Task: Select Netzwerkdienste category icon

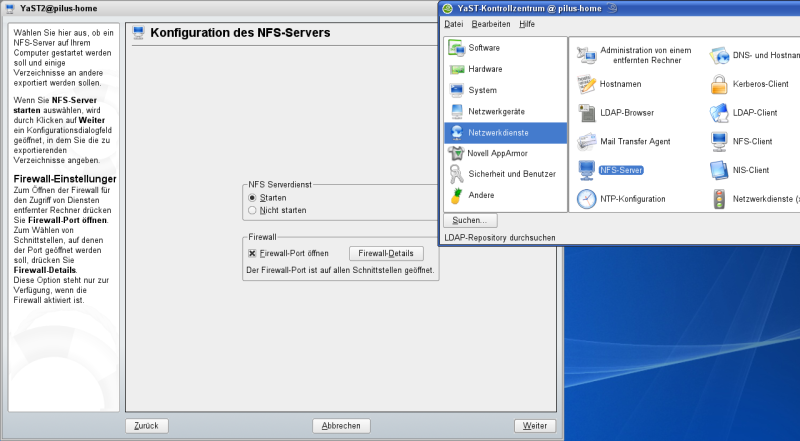Action: point(457,133)
